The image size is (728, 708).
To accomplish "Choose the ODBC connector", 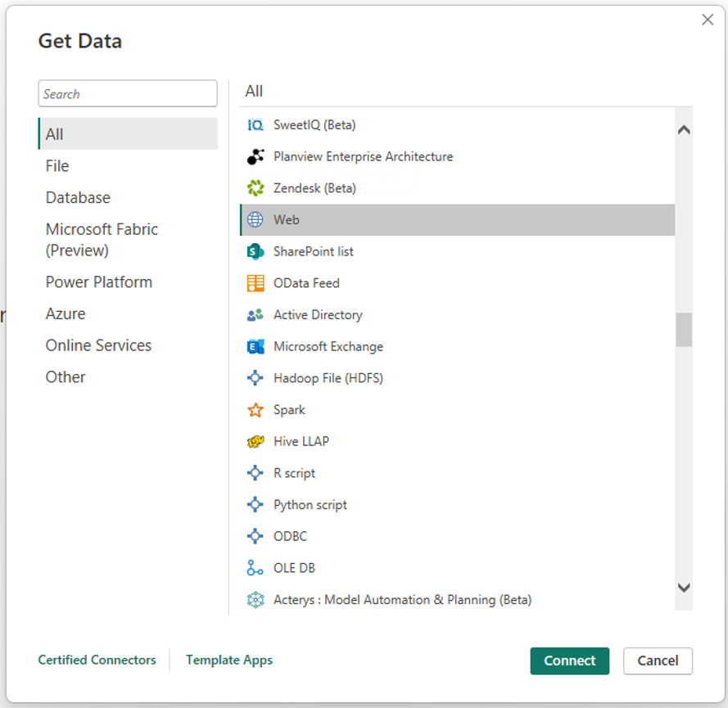I will pos(457,536).
